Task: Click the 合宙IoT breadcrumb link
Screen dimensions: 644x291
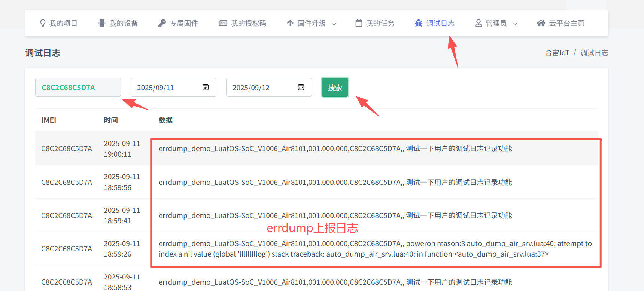Action: coord(557,53)
